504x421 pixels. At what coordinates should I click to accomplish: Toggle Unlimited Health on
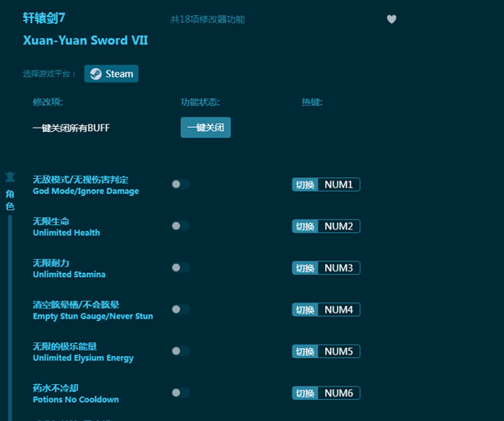click(x=180, y=226)
